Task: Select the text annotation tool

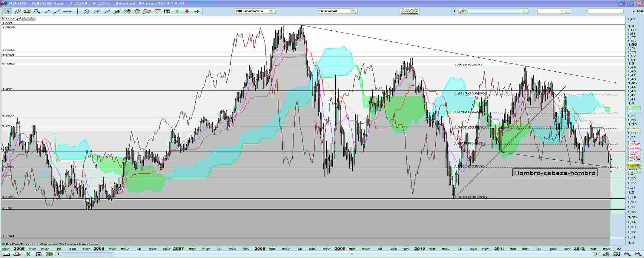Action: point(167,11)
